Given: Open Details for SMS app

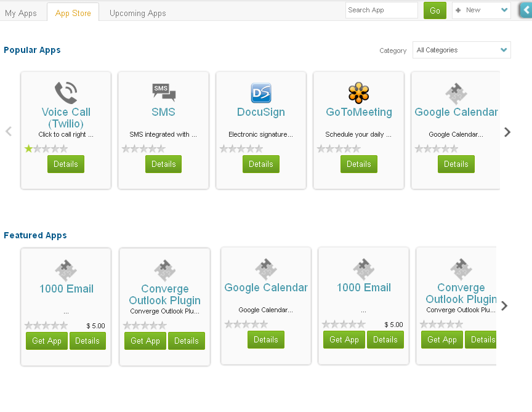Looking at the screenshot, I should (x=164, y=164).
